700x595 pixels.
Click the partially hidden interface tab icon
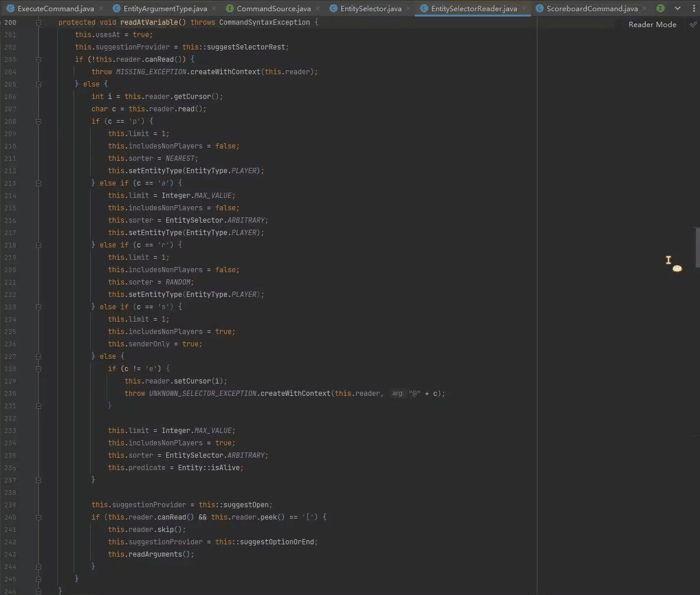click(661, 8)
